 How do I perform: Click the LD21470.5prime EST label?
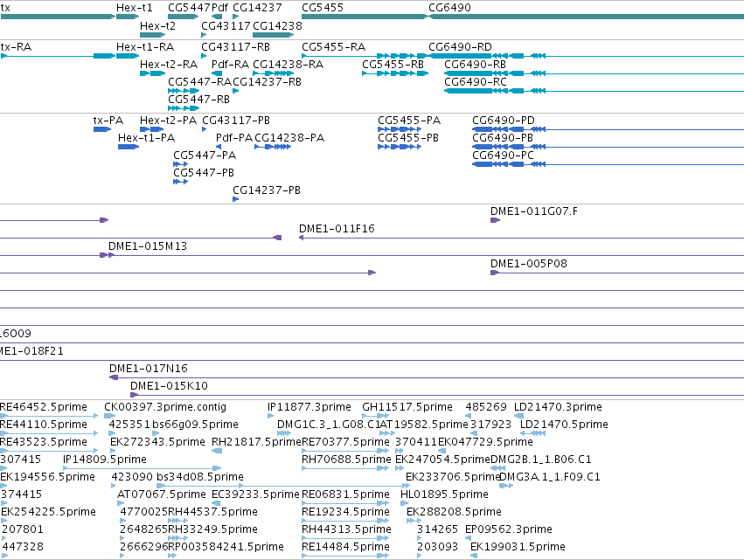(564, 425)
